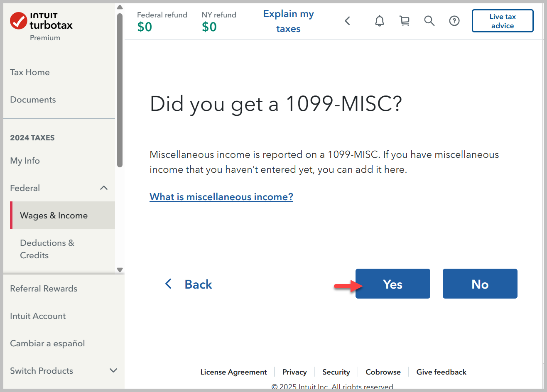The image size is (547, 392).
Task: Open the shopping cart icon
Action: [x=405, y=21]
